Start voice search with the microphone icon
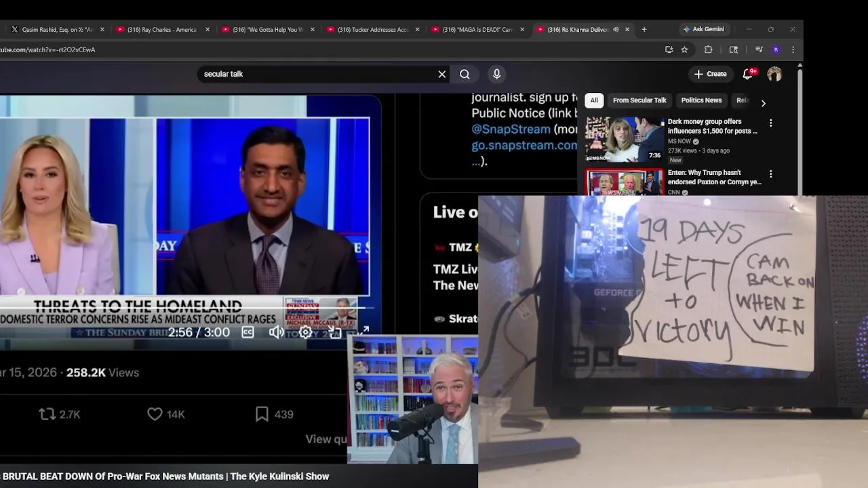 coord(496,74)
